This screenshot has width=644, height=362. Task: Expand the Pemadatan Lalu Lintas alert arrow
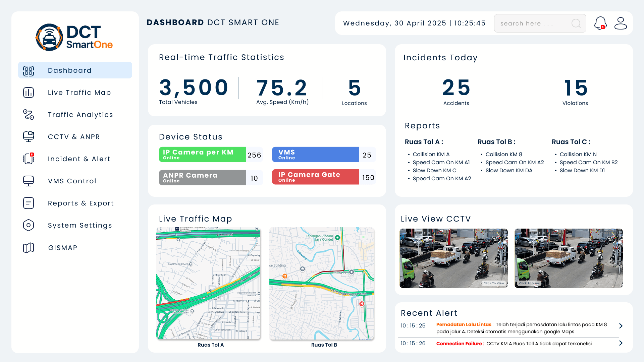pyautogui.click(x=621, y=326)
